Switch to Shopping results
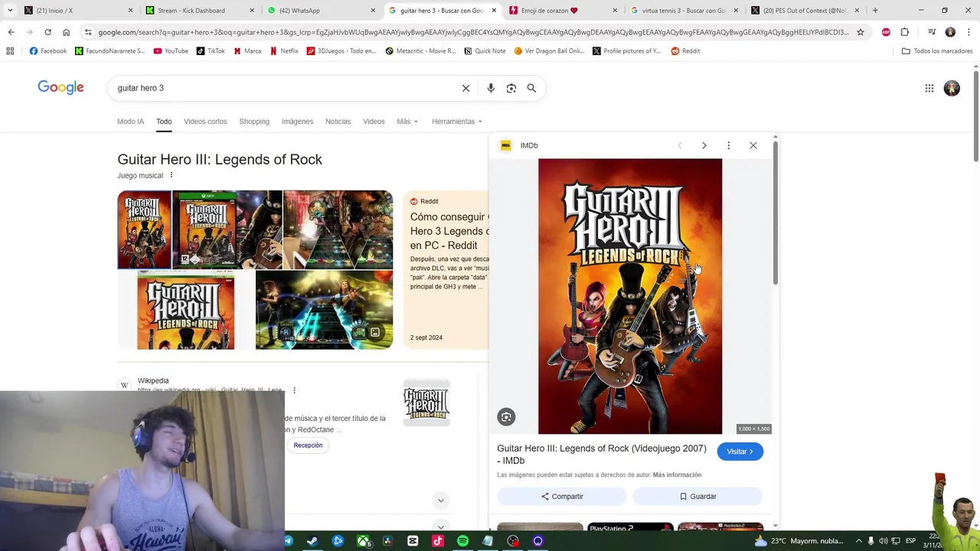The image size is (980, 551). (x=254, y=122)
